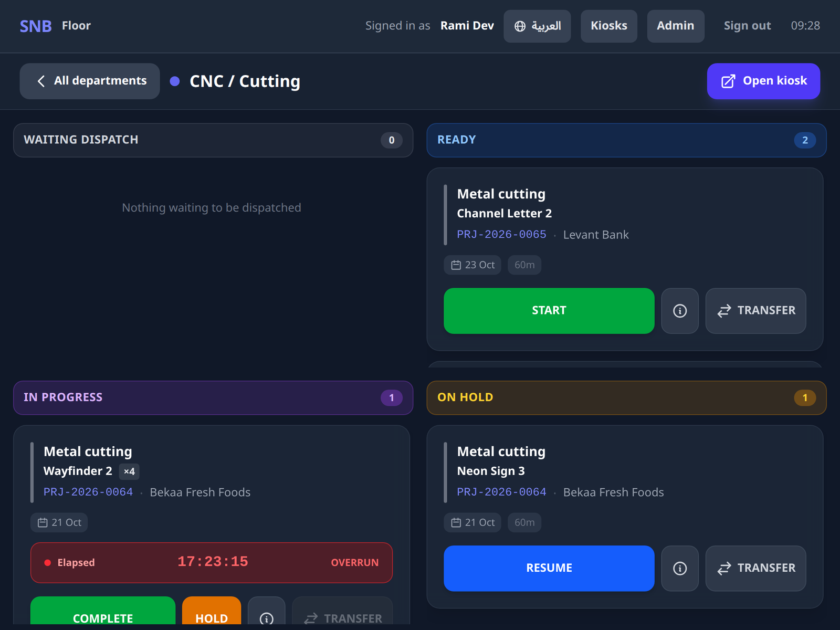This screenshot has height=630, width=840.
Task: Click the SNB Floor logo
Action: click(55, 26)
